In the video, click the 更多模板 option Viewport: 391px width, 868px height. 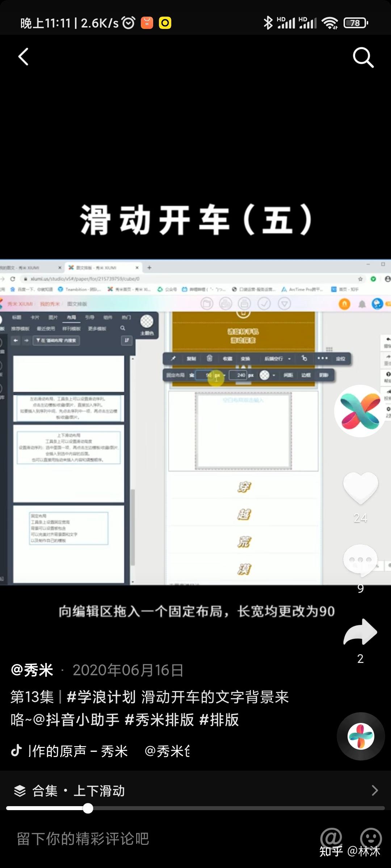[x=97, y=328]
